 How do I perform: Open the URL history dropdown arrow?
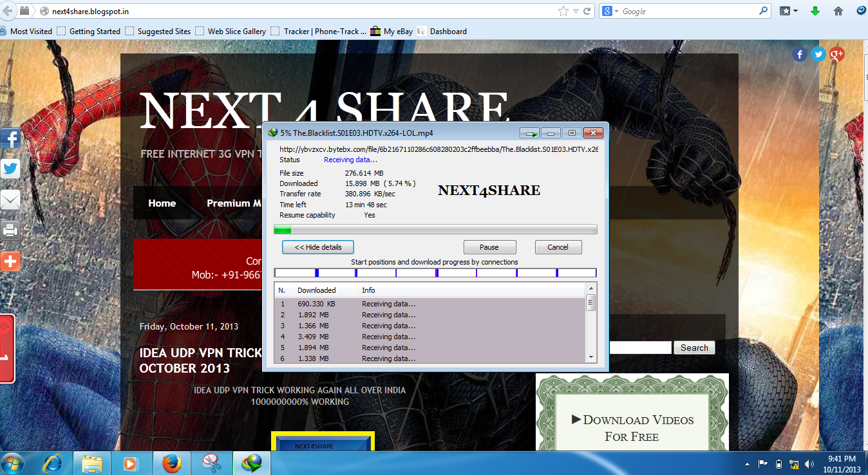click(576, 11)
